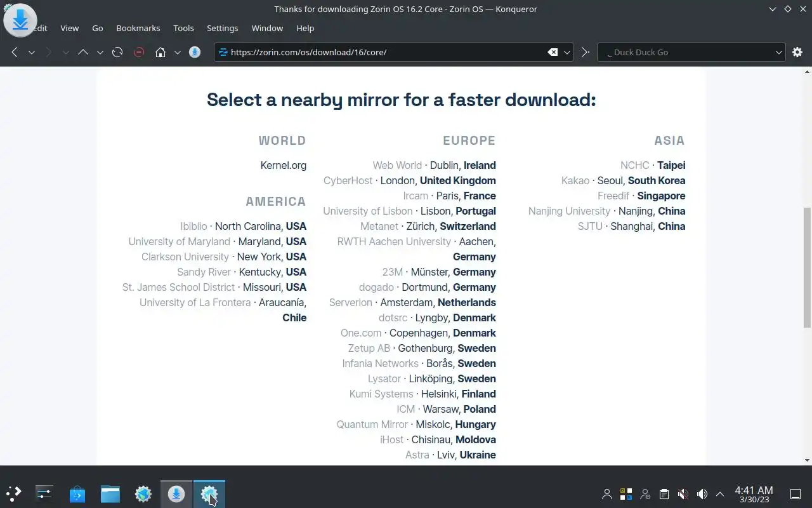Expand the Back history dropdown arrow
812x508 pixels.
[x=31, y=52]
